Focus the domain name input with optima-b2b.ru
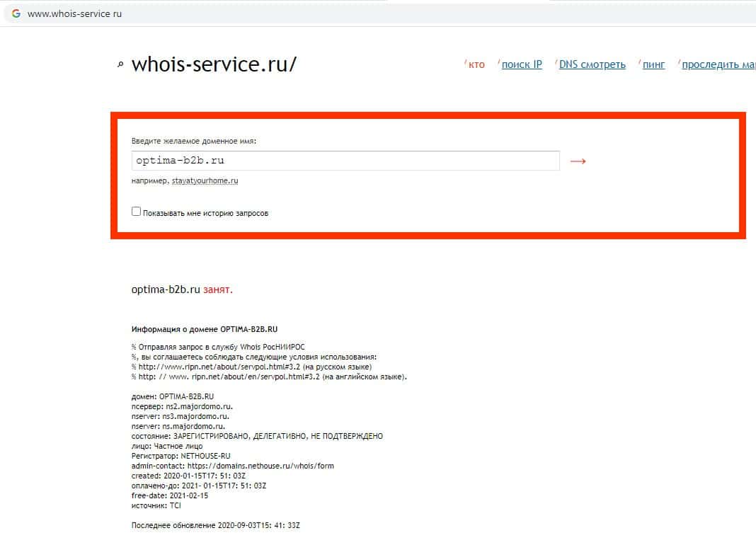The width and height of the screenshot is (756, 545). [x=345, y=161]
